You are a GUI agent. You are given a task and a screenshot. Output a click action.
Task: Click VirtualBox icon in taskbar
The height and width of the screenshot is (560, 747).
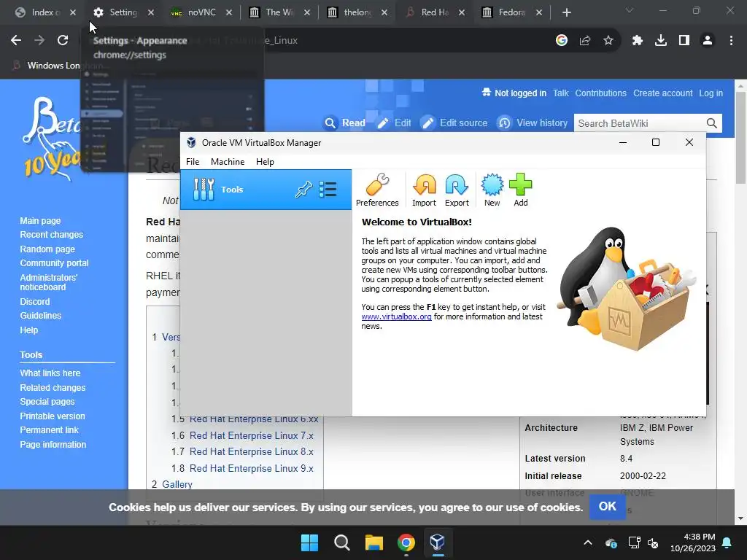pyautogui.click(x=438, y=542)
